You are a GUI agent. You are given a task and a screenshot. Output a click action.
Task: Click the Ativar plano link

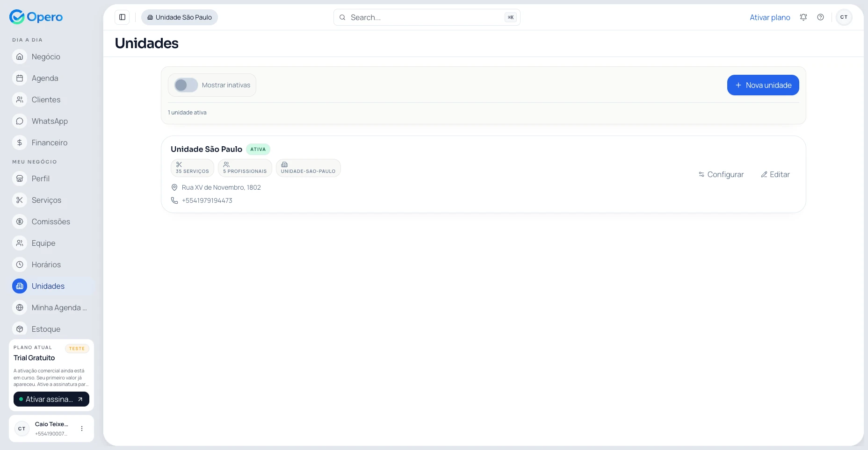click(770, 17)
